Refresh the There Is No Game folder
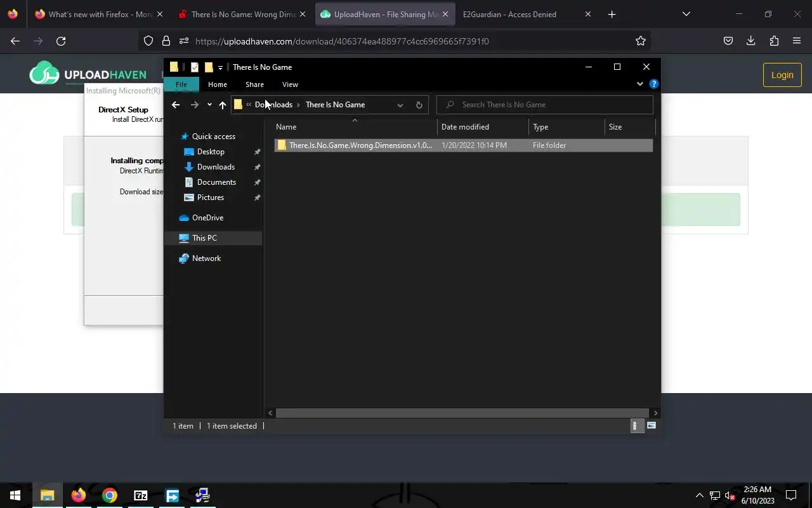The image size is (812, 508). tap(419, 105)
